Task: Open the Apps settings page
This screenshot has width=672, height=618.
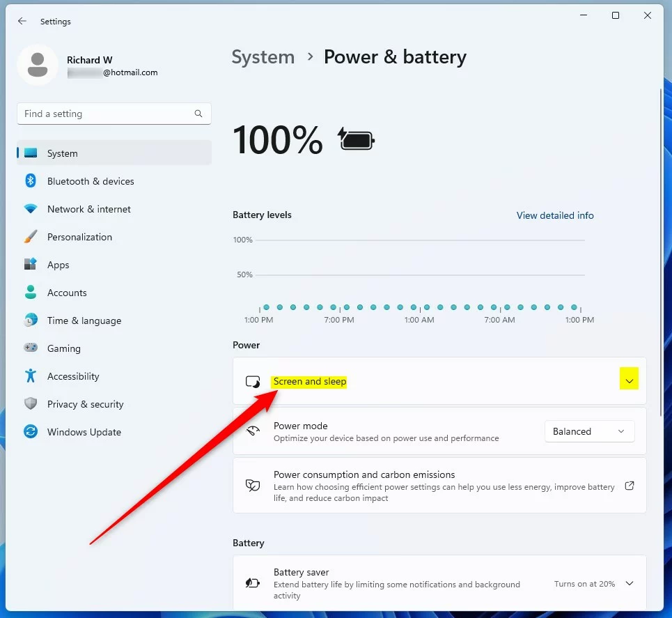Action: point(114,265)
